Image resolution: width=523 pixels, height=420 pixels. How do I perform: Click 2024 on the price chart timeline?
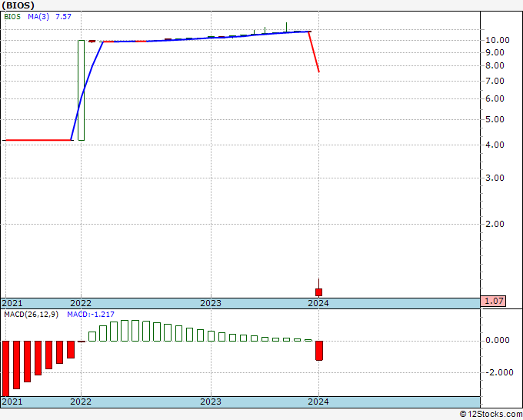318,303
